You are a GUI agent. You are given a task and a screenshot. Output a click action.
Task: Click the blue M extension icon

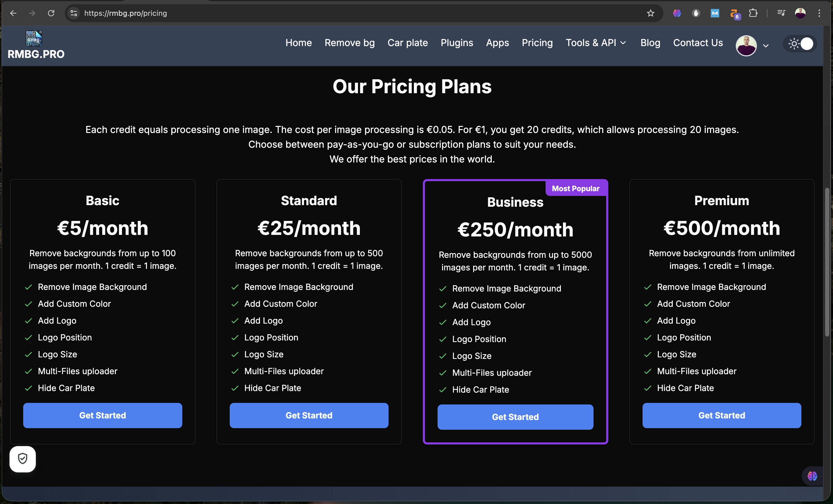(715, 13)
